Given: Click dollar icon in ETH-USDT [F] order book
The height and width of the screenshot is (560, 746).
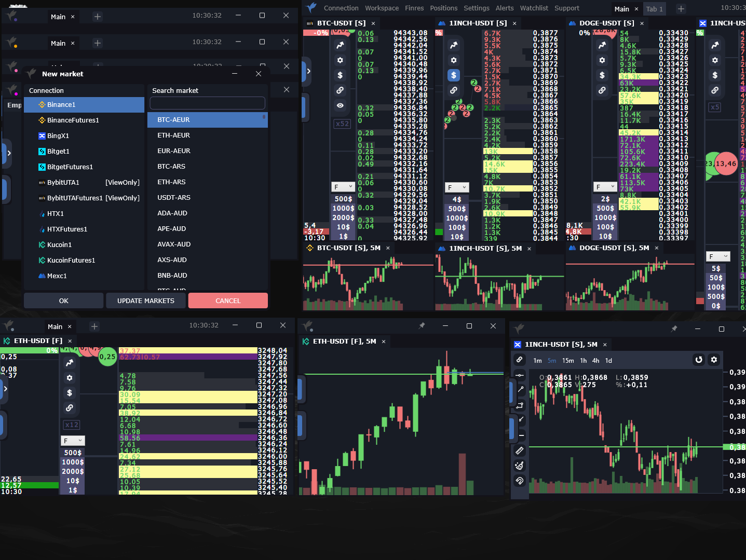Looking at the screenshot, I should [x=70, y=393].
